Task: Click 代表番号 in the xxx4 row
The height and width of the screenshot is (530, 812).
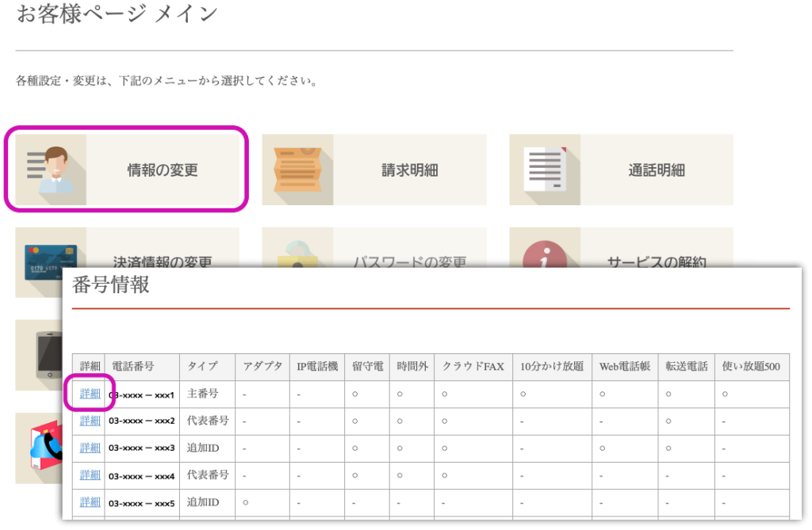Action: 208,475
